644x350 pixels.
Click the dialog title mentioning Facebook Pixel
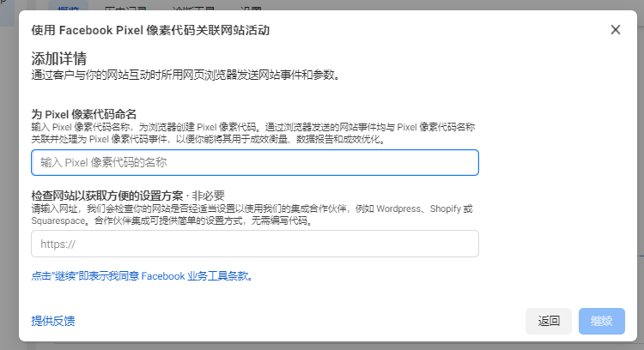(x=150, y=30)
